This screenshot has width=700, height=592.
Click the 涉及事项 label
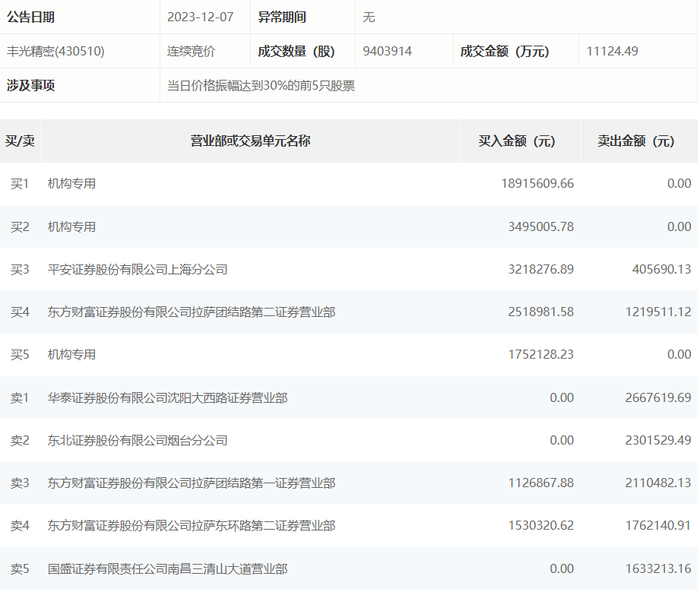(x=31, y=85)
